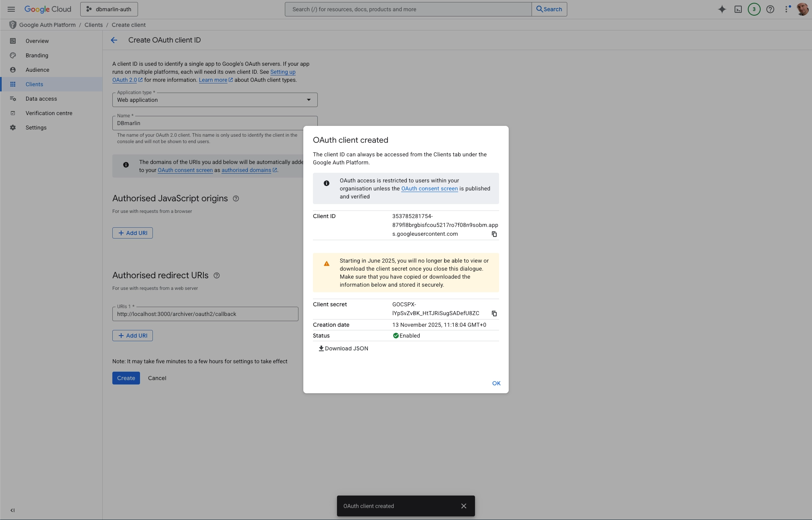Screen dimensions: 812x520
Task: Click the top search input field
Action: point(408,9)
